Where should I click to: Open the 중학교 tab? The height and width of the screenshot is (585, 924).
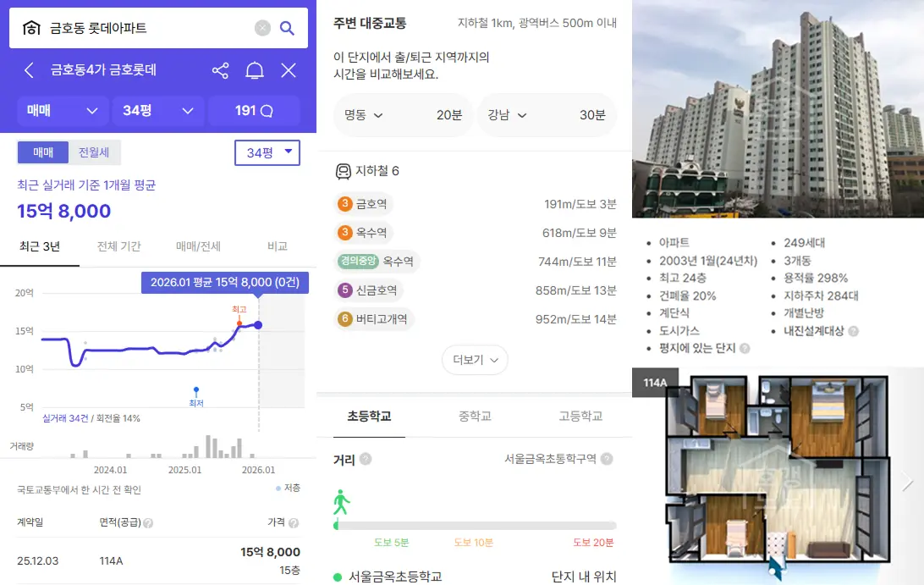(475, 416)
